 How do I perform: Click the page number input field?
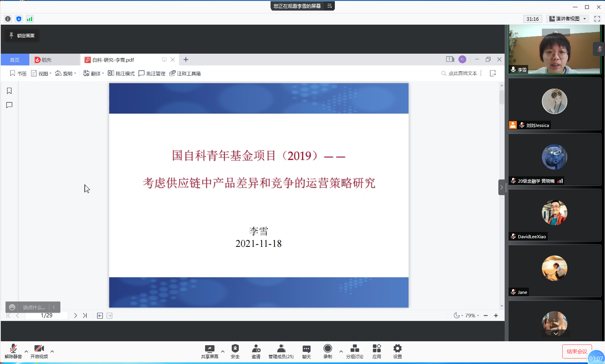point(46,315)
